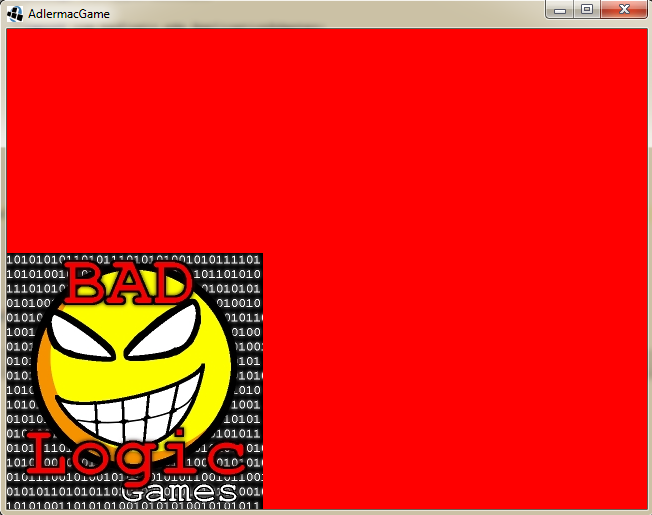Maximize the AdlermacGame window
This screenshot has width=652, height=515.
coord(587,9)
